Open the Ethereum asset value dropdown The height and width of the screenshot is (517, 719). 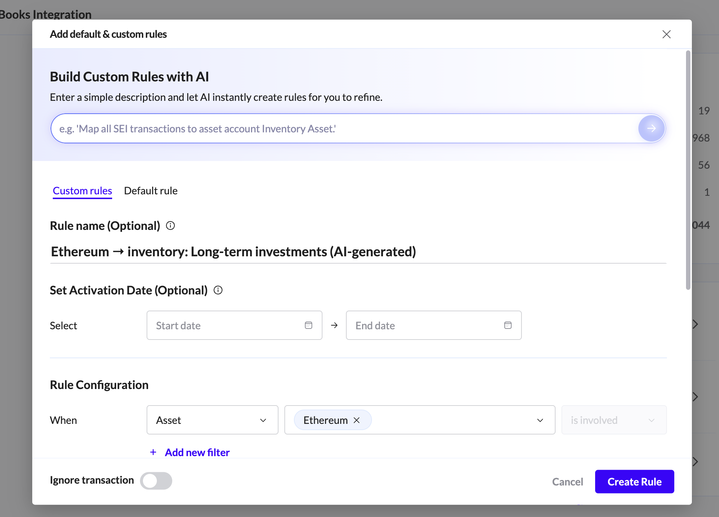(541, 421)
